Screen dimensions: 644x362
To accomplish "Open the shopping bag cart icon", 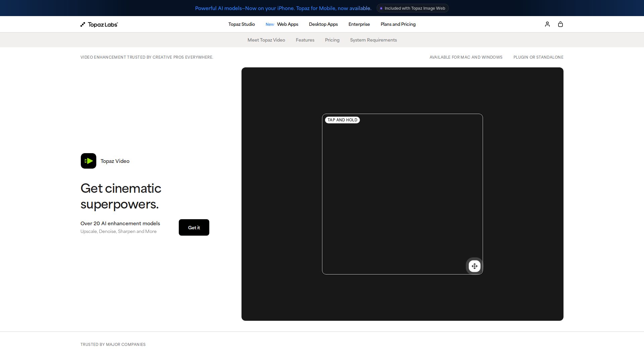I will [x=560, y=24].
